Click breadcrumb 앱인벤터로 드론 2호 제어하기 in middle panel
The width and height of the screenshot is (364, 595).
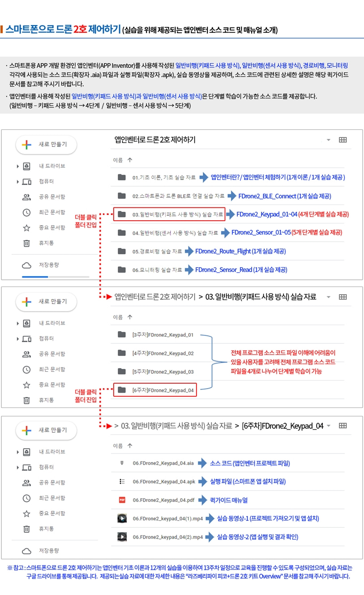tap(155, 296)
